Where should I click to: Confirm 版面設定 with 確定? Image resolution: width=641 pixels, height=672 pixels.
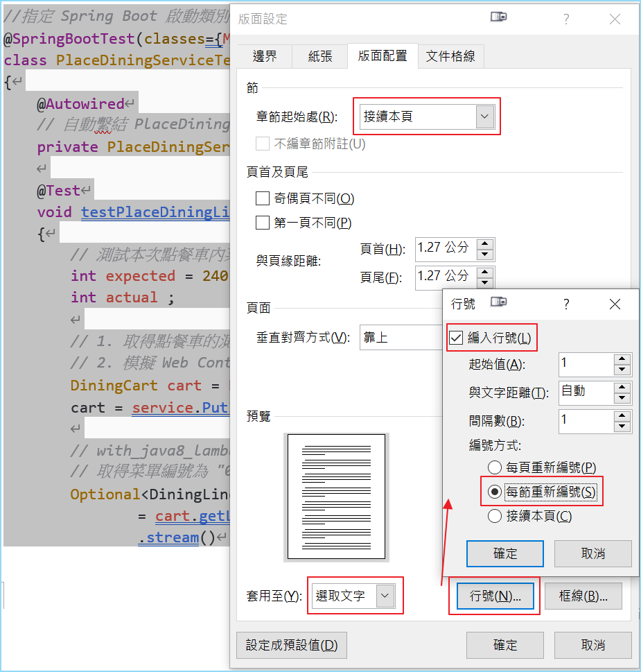(505, 645)
